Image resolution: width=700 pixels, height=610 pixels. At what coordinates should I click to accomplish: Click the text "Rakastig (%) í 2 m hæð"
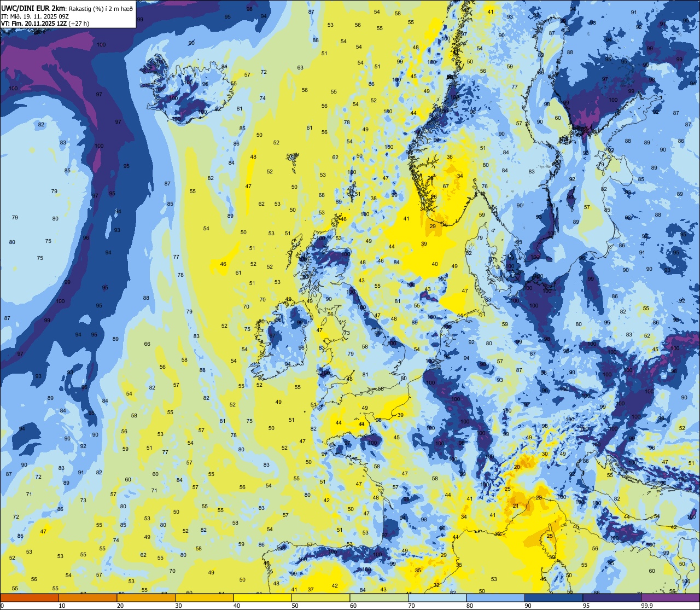tap(101, 8)
